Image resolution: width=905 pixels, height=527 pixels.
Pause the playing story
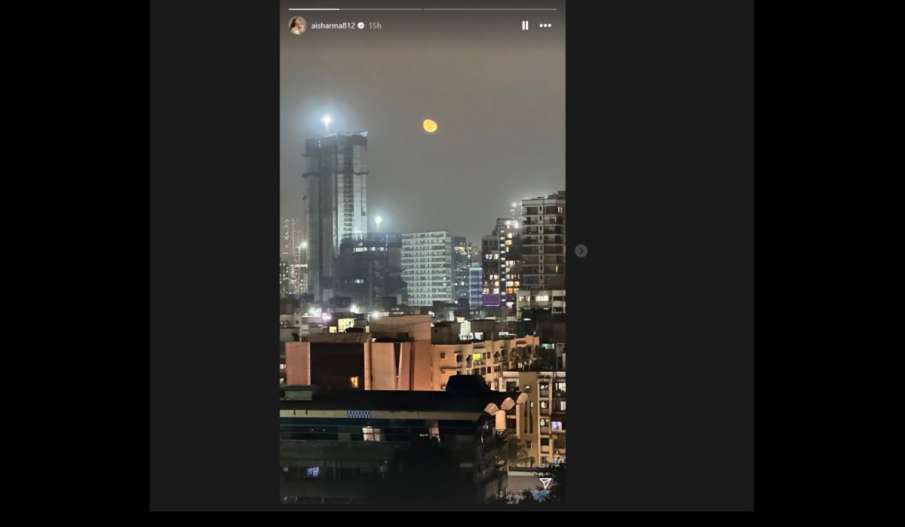pyautogui.click(x=525, y=25)
